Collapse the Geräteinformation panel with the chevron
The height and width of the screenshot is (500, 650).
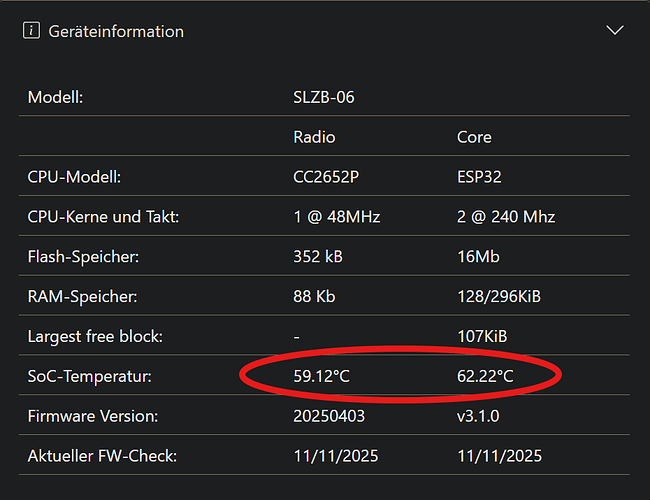coord(615,30)
